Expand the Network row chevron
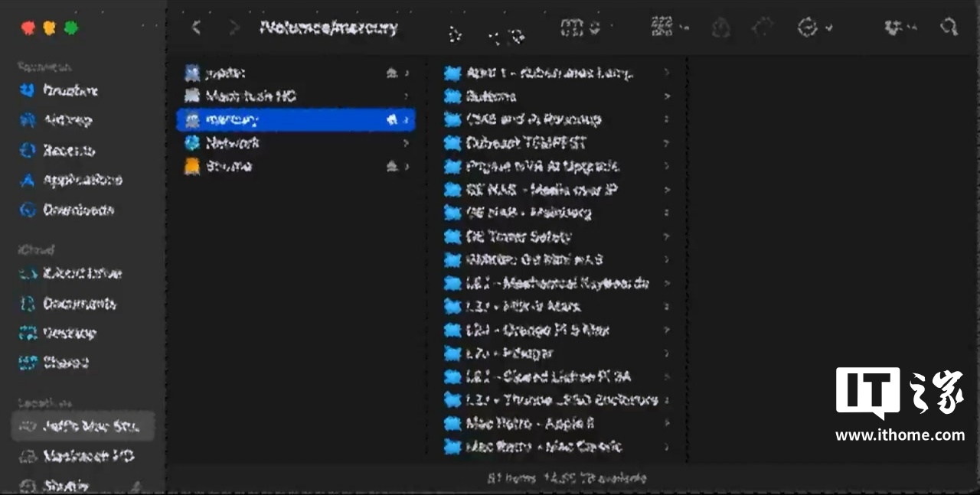Viewport: 980px width, 495px height. point(406,143)
